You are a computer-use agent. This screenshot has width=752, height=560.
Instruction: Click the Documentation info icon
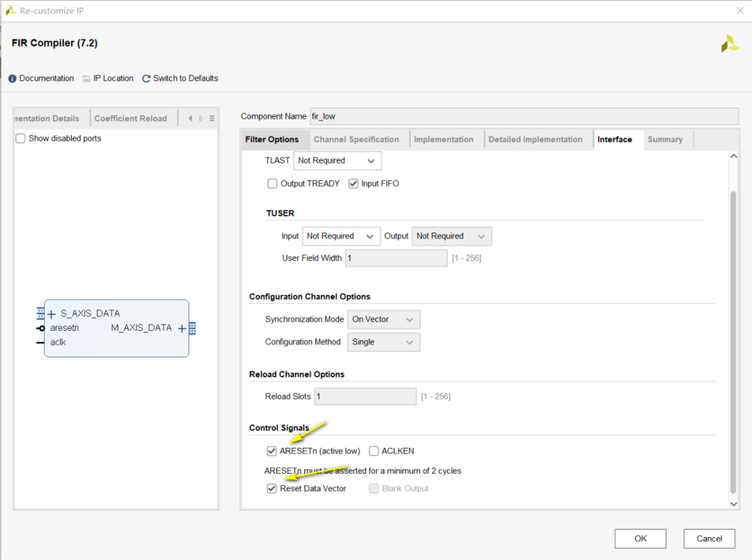pos(12,79)
